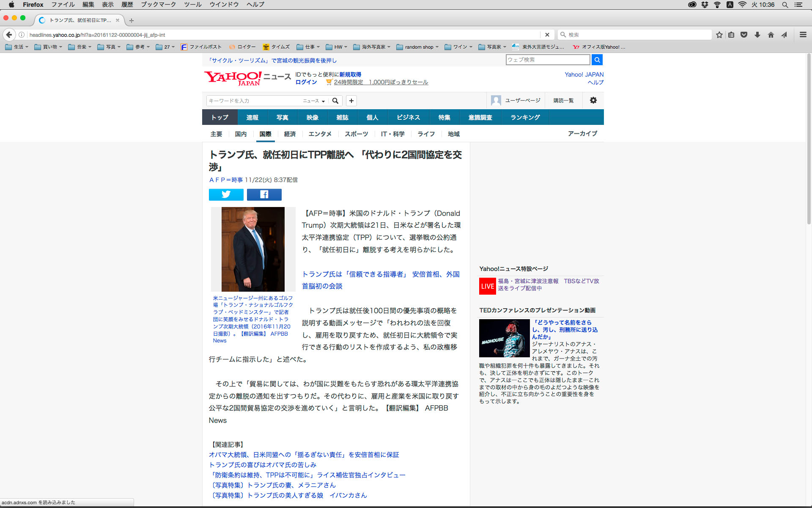Click the Firefox home icon
This screenshot has height=508, width=812.
(x=771, y=35)
